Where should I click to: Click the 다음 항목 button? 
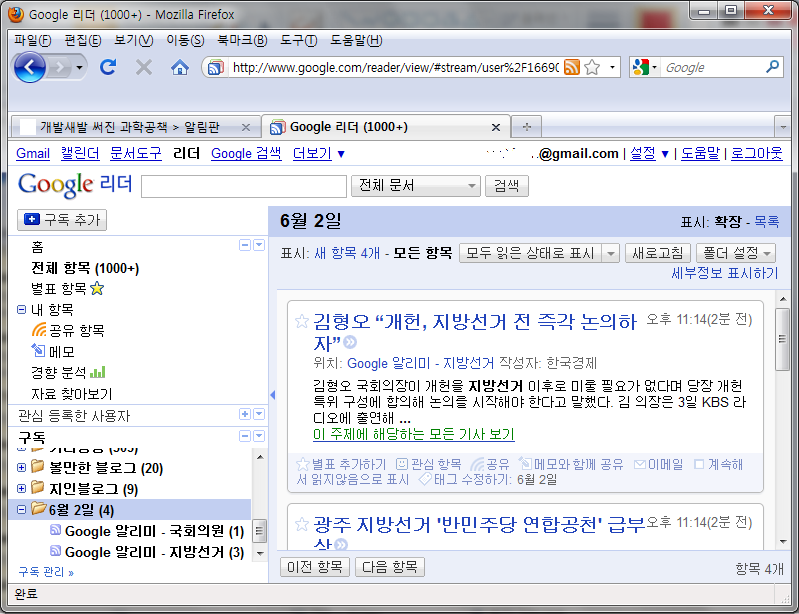click(x=390, y=567)
